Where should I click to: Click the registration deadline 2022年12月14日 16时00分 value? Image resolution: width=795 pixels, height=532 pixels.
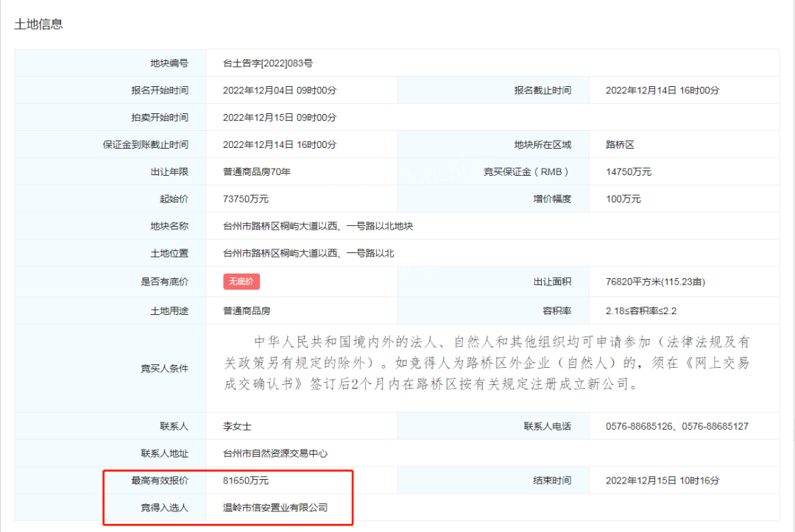[x=662, y=91]
